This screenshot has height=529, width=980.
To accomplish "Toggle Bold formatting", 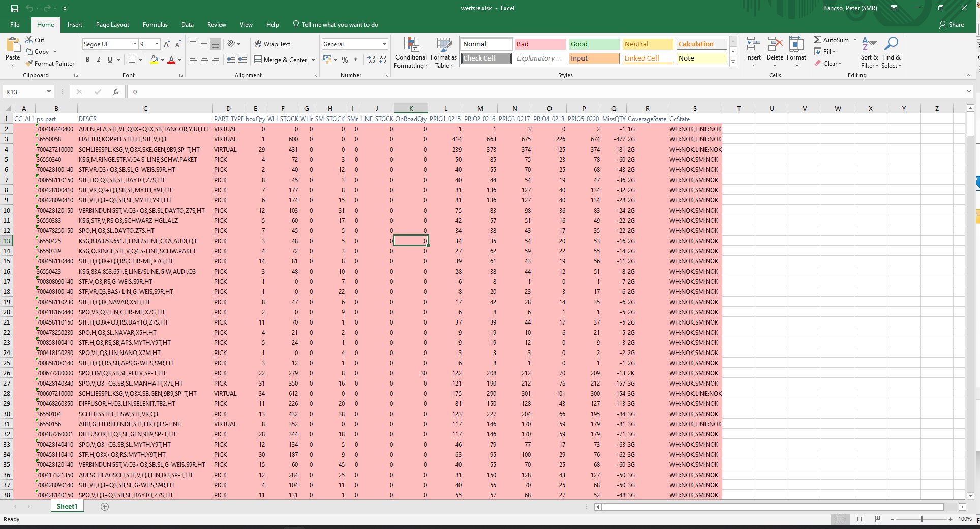I will (x=87, y=60).
